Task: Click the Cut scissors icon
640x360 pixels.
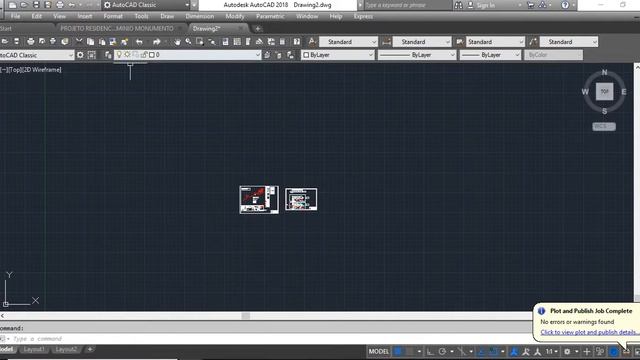Action: click(x=79, y=42)
